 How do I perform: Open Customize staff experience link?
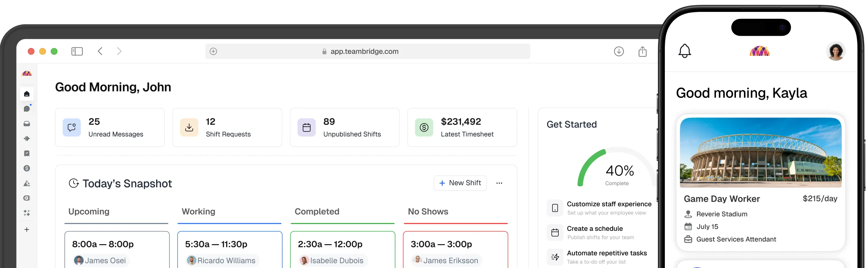click(x=609, y=204)
